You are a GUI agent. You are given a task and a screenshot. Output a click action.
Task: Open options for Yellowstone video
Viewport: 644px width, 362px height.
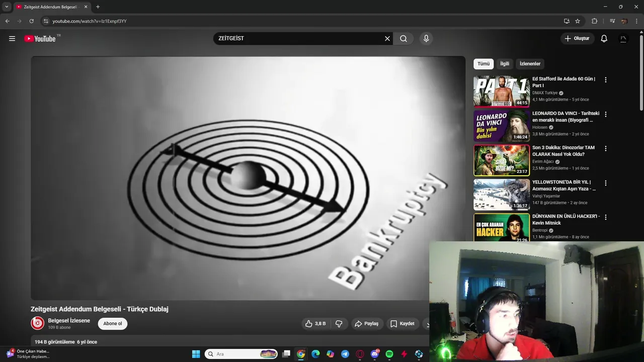(x=606, y=183)
